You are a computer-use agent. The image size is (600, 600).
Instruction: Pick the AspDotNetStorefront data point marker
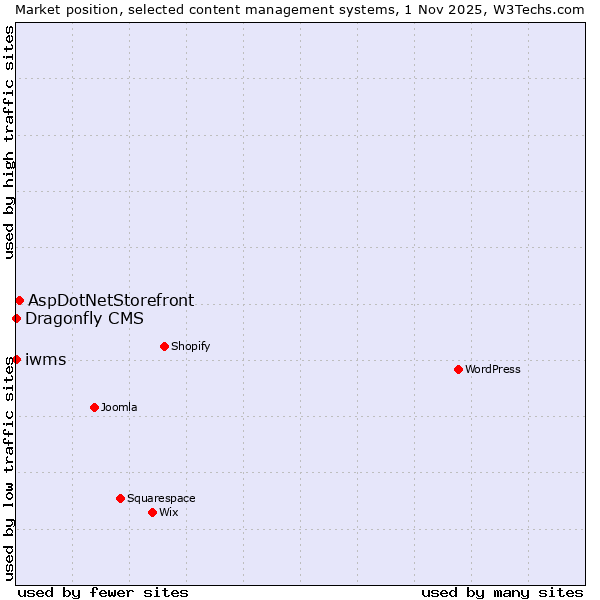tap(19, 300)
